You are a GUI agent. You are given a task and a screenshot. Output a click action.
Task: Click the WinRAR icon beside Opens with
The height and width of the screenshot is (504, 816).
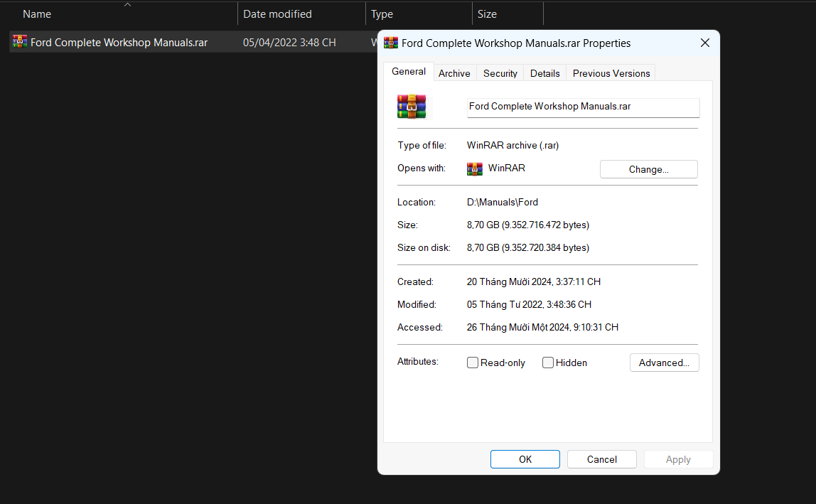point(475,168)
